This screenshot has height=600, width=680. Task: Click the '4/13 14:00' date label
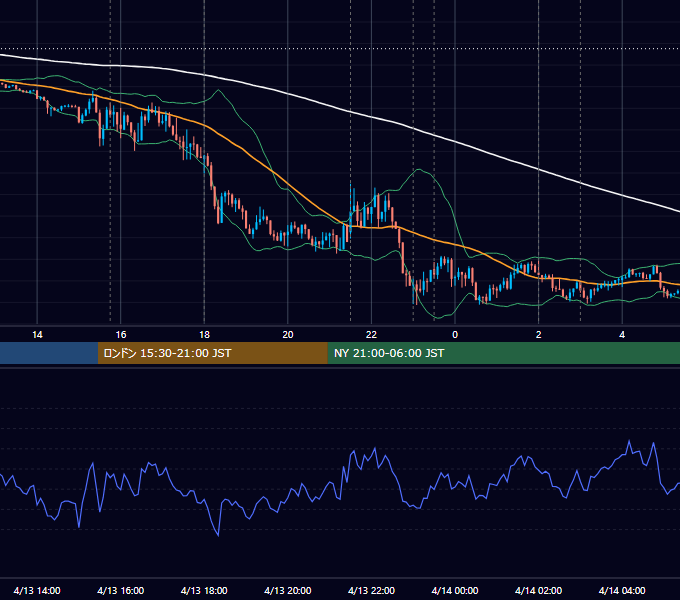(37, 590)
